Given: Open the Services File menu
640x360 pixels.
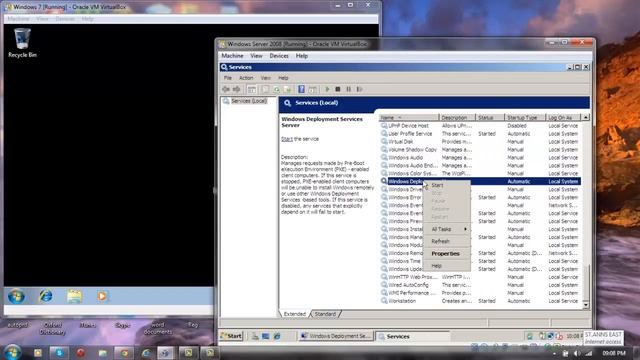Looking at the screenshot, I should point(228,78).
